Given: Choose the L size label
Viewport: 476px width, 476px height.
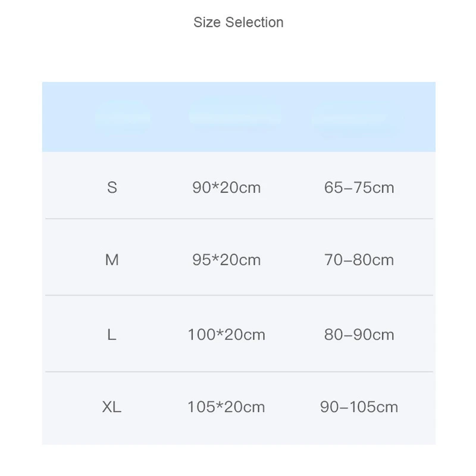Looking at the screenshot, I should [x=112, y=335].
